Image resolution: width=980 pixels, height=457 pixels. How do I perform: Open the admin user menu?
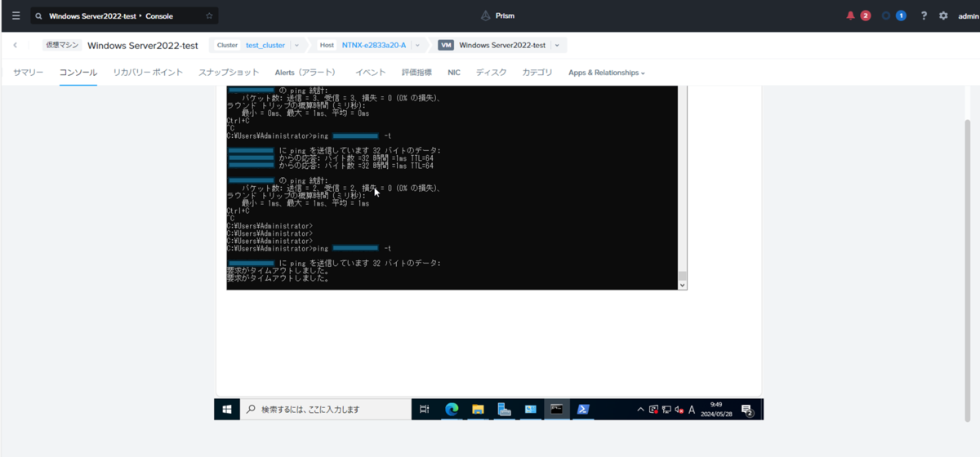pos(968,16)
